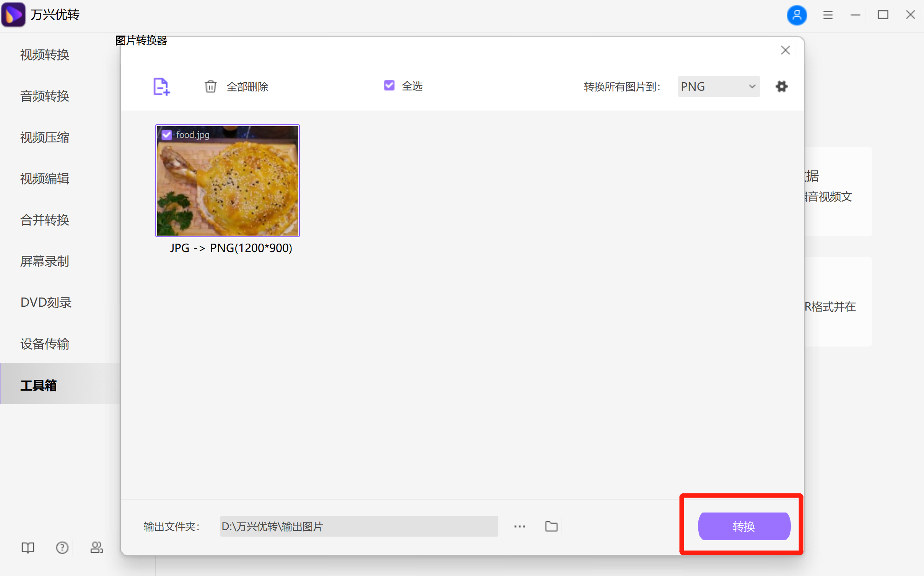The image size is (924, 576).
Task: Open the PNG output format dropdown
Action: click(718, 86)
